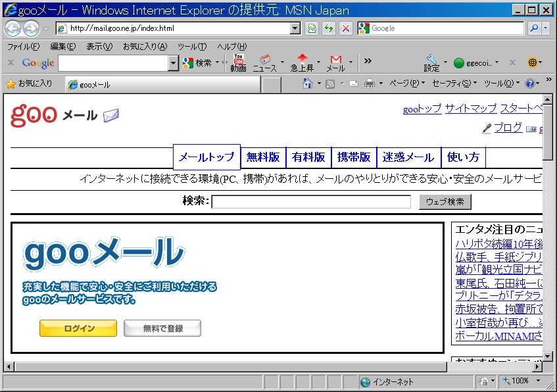This screenshot has height=392, width=557.
Task: Open the ggecoi account dropdown
Action: (476, 63)
